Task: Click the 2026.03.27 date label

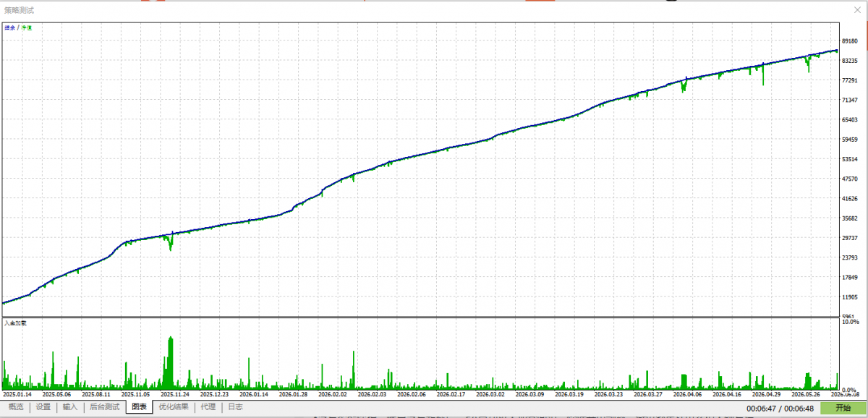Action: coord(647,395)
